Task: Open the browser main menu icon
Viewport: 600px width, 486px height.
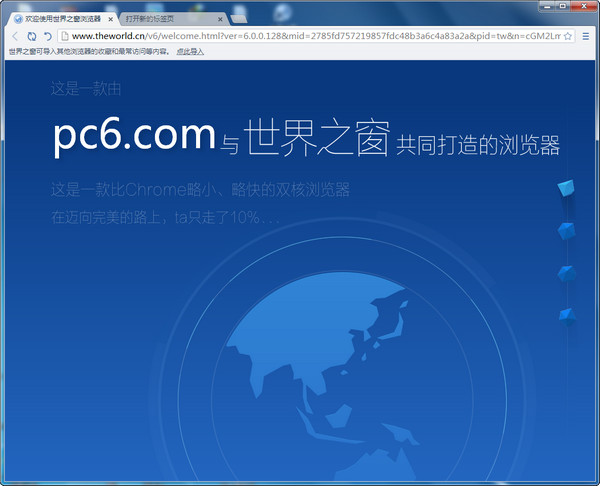Action: 586,36
